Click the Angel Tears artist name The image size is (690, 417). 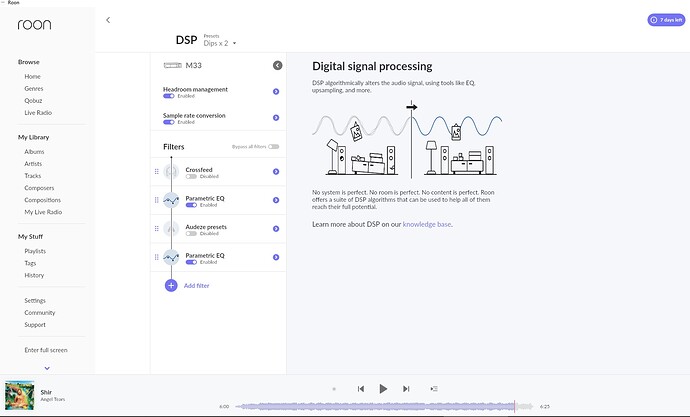[x=53, y=399]
